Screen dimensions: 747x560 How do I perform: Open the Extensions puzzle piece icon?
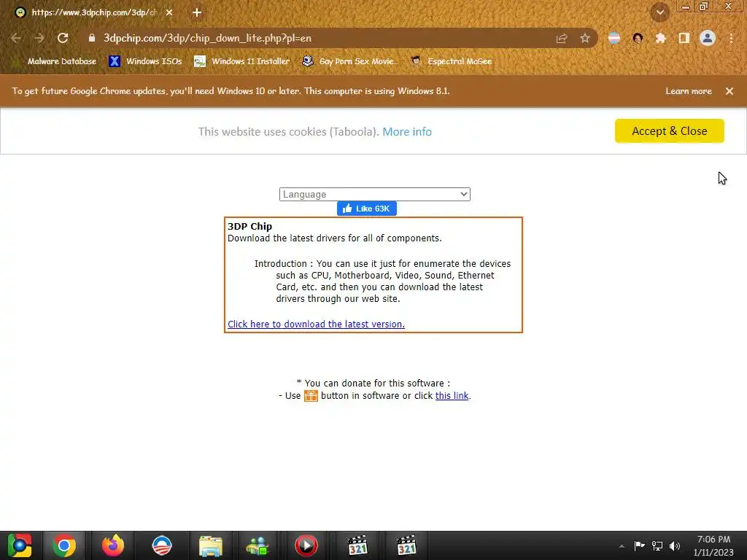click(x=660, y=38)
